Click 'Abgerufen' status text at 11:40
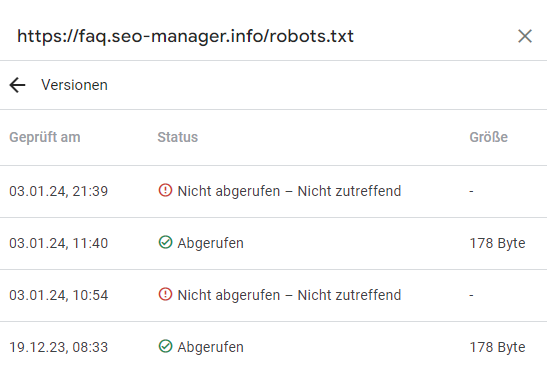This screenshot has width=547, height=388. click(x=210, y=243)
